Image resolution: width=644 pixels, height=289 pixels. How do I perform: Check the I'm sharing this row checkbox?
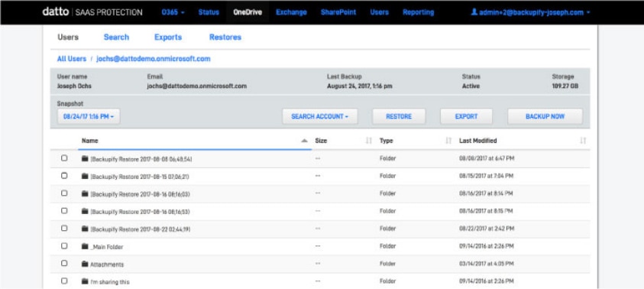coord(64,281)
